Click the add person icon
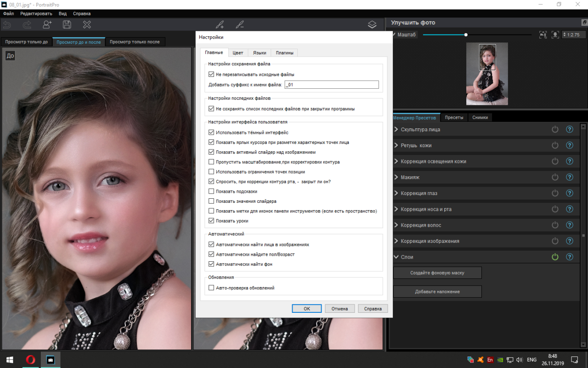This screenshot has height=368, width=588. (x=47, y=25)
